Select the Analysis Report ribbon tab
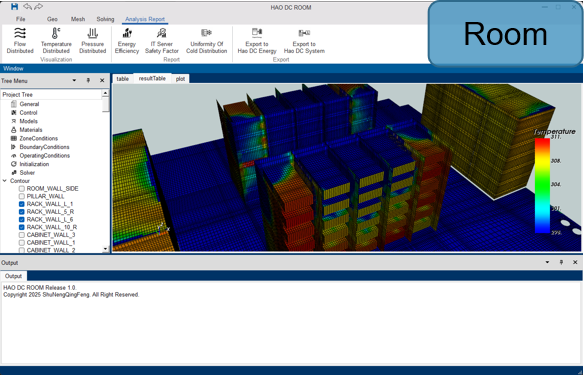 [145, 19]
